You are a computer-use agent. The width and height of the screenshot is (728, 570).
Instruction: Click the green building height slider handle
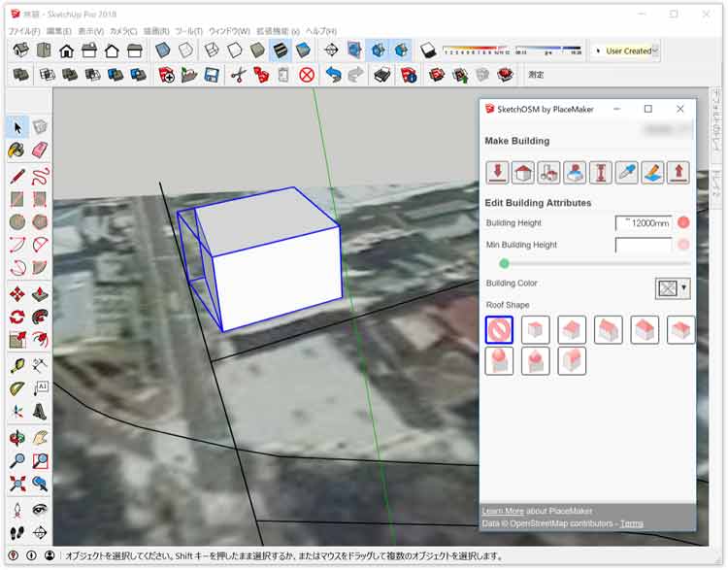(x=504, y=264)
